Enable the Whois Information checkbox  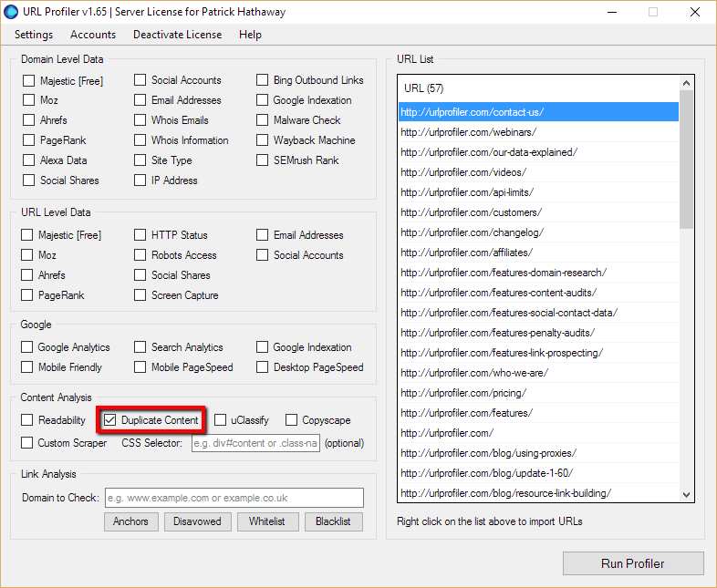140,140
